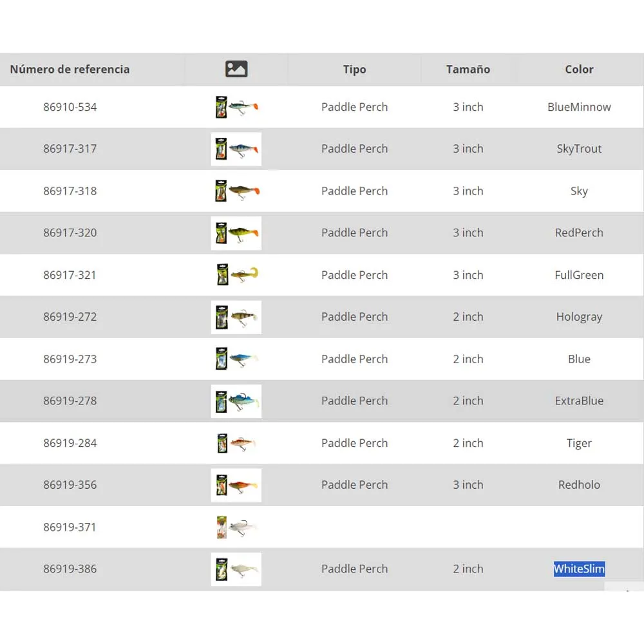Viewport: 644px width, 644px height.
Task: Click the Tipo column header
Action: pos(354,69)
